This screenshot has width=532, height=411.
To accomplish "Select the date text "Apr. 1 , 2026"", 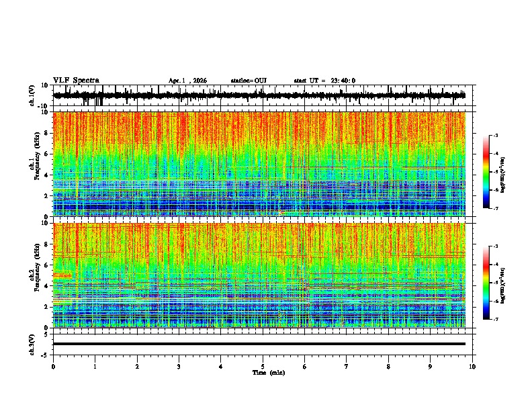I will coord(187,81).
